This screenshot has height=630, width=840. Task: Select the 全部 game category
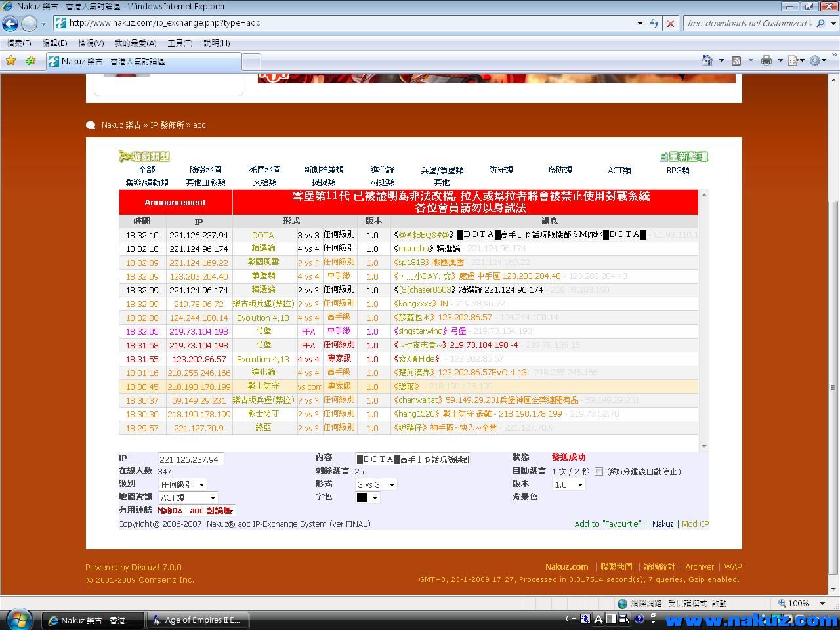tap(146, 170)
